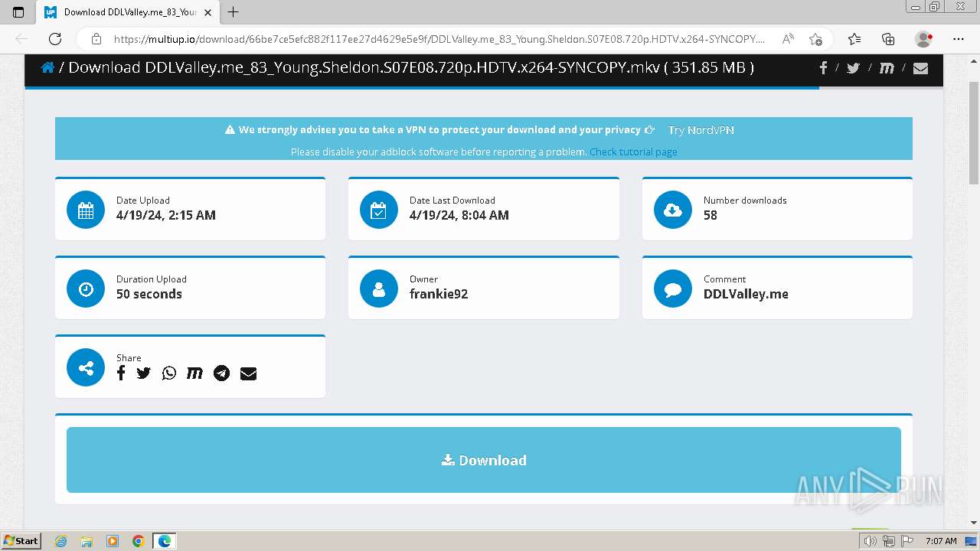
Task: Click the 58 downloads value
Action: pos(710,215)
